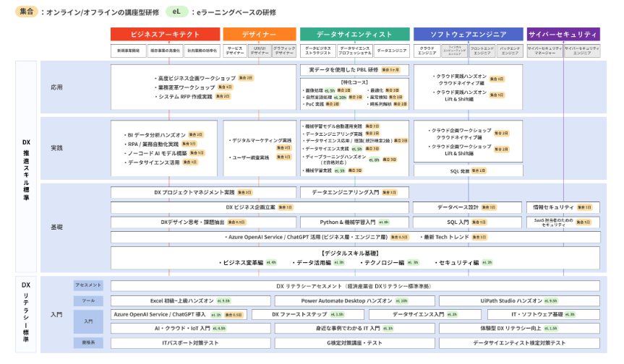Click the データベース設計 course box
This screenshot has width=624, height=364.
[x=468, y=207]
